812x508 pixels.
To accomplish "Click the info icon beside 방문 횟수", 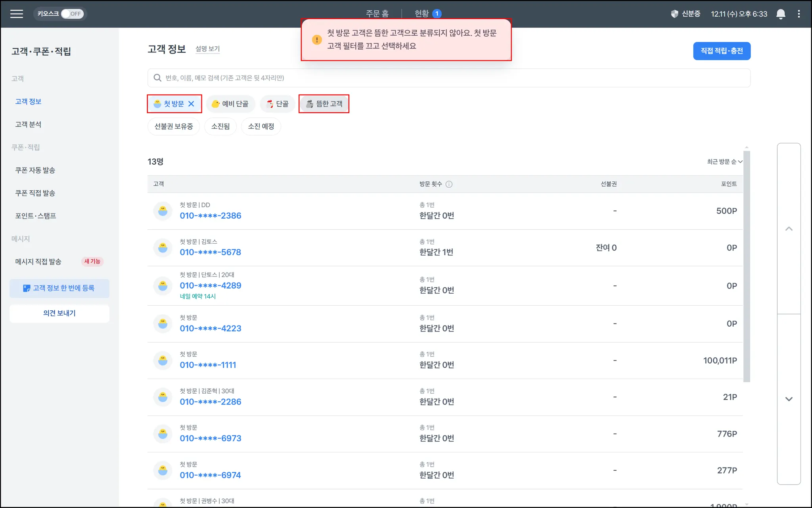I will 449,184.
